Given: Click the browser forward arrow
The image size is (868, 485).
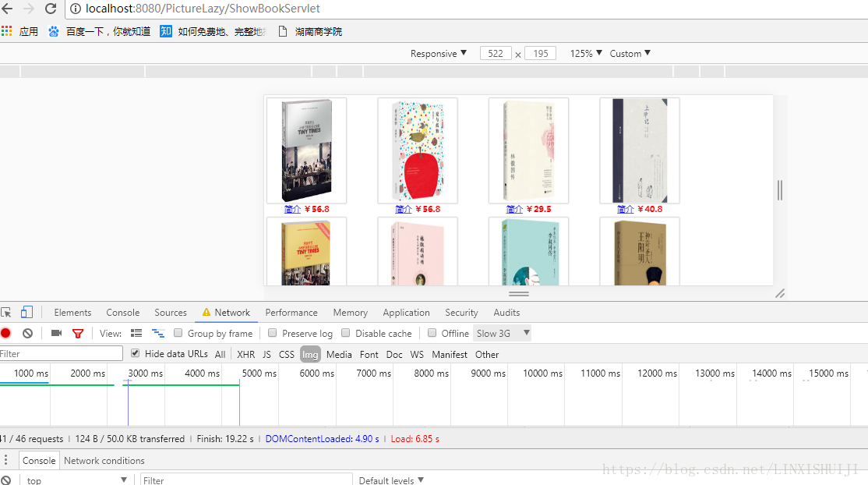Looking at the screenshot, I should point(29,9).
